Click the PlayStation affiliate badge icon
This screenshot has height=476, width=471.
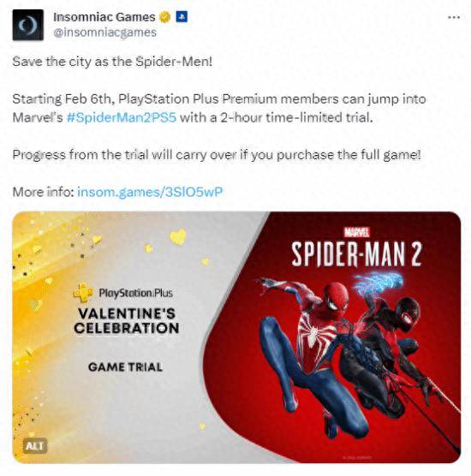pyautogui.click(x=182, y=17)
